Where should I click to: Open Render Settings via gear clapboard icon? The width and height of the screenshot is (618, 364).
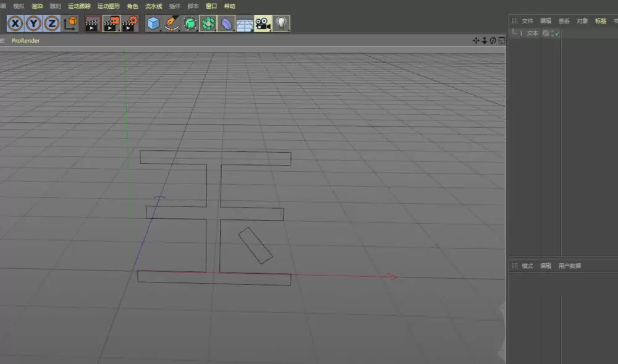(129, 23)
